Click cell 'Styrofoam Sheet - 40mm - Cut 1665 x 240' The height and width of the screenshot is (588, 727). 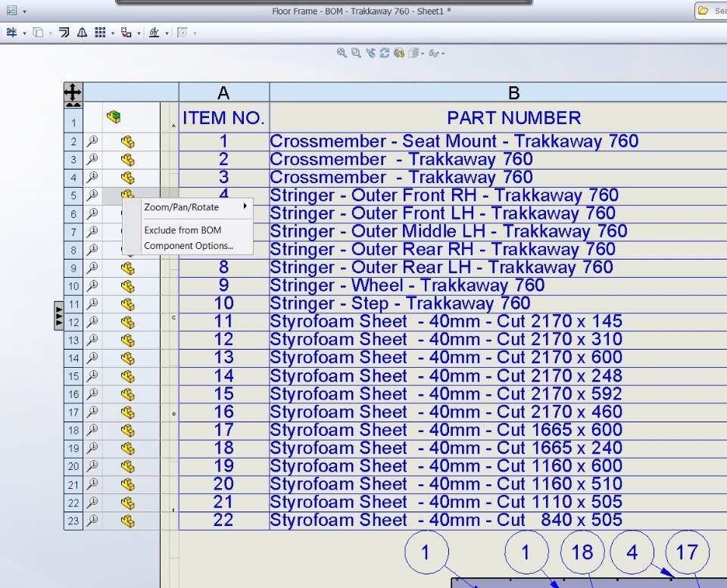pos(498,449)
